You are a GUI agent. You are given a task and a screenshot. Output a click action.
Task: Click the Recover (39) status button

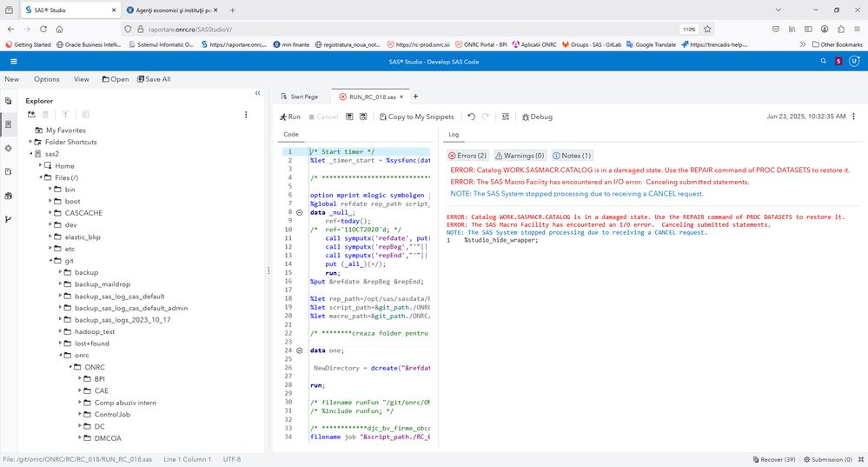773,459
